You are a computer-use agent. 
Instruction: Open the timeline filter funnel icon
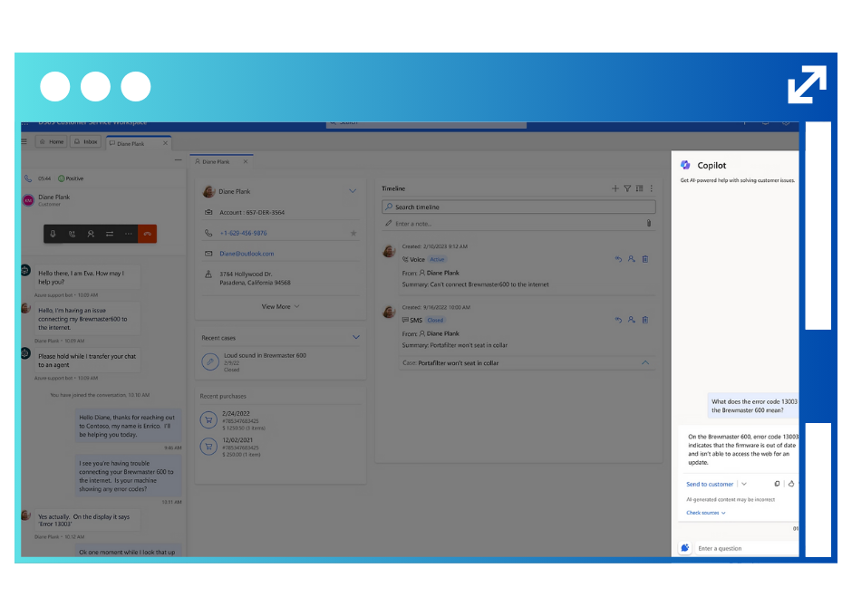pos(627,188)
